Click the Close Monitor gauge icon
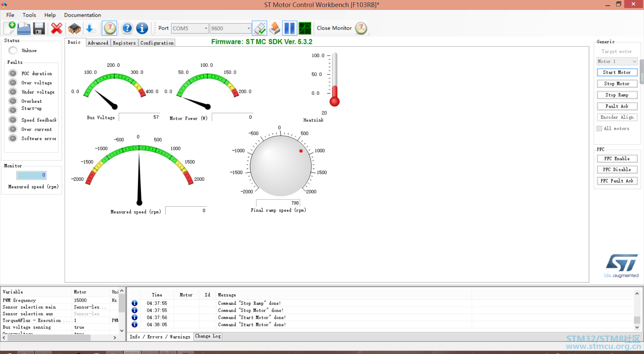 click(x=361, y=28)
